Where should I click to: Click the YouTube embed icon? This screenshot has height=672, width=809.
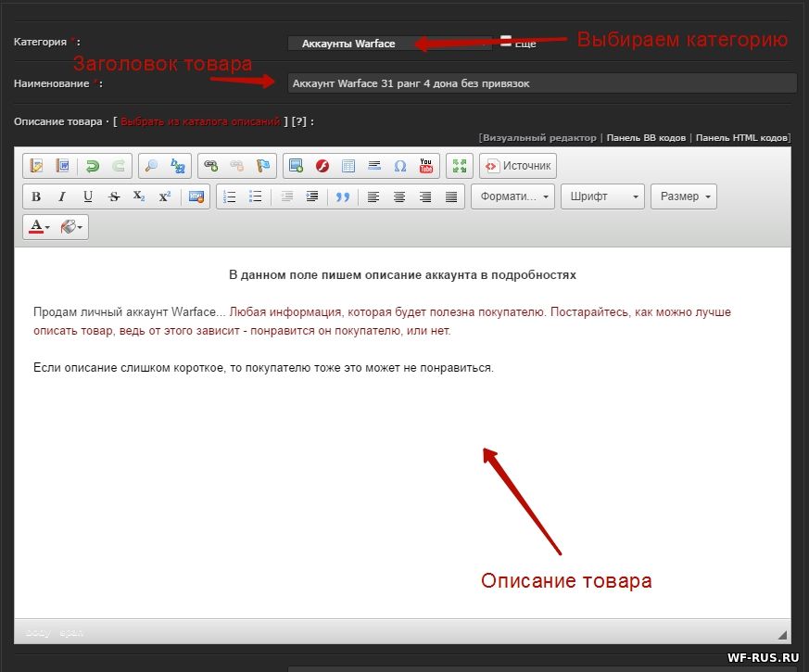coord(425,166)
